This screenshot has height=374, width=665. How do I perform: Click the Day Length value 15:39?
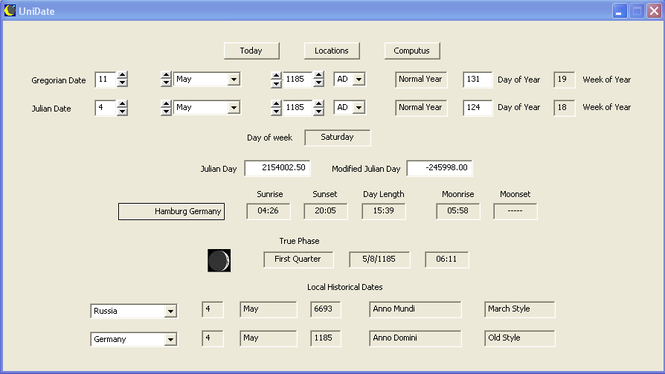[383, 211]
